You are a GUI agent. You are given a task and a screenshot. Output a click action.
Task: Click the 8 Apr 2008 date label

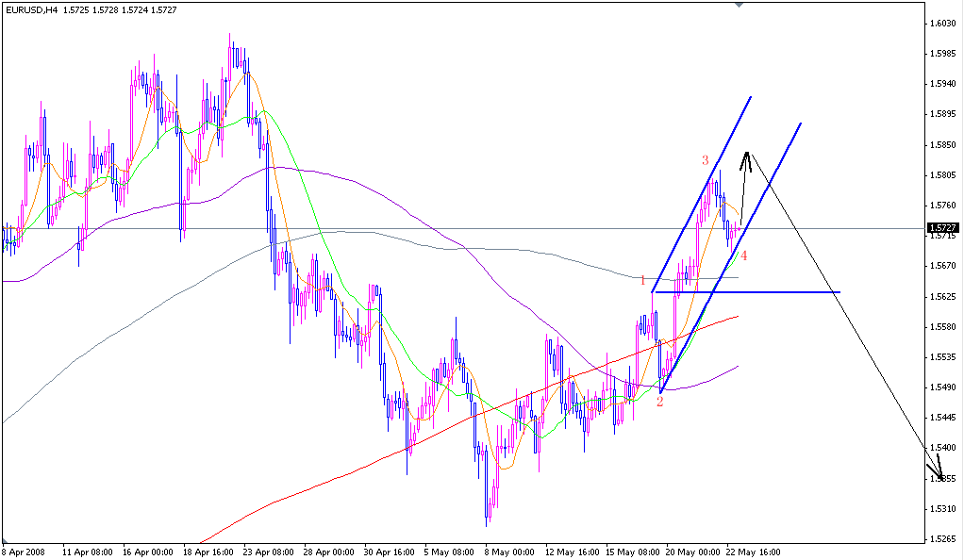tap(24, 552)
